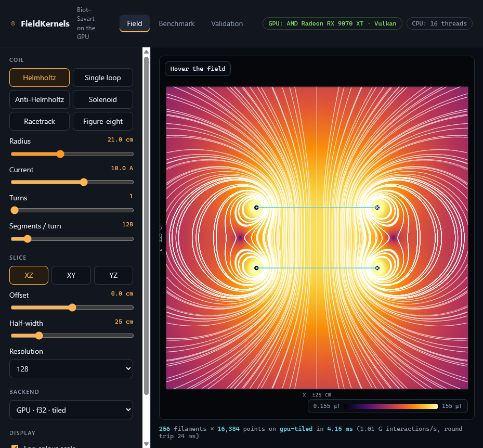483x448 pixels.
Task: Click the GPU AMD Radeon Vulkan badge
Action: tap(332, 23)
